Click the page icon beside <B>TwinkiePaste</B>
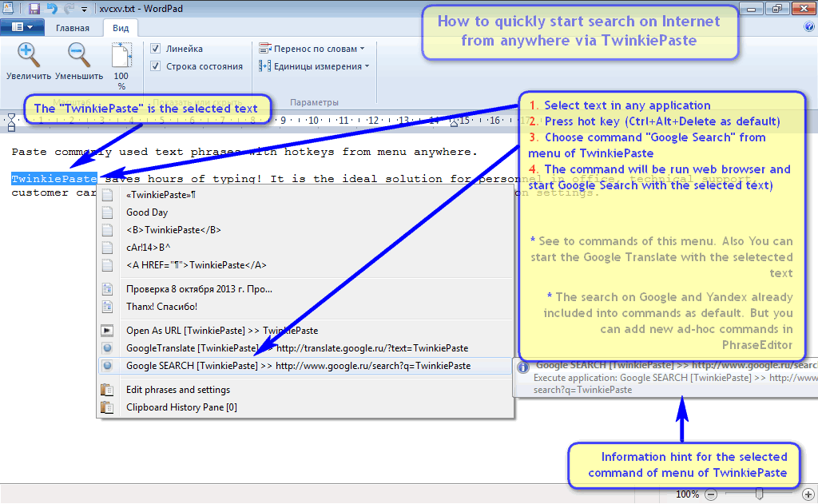This screenshot has height=504, width=818. pyautogui.click(x=108, y=230)
